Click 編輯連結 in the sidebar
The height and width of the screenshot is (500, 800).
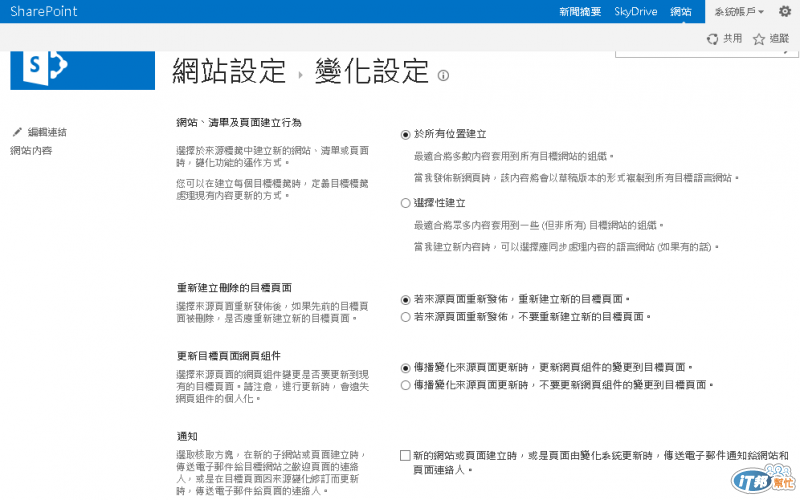tap(47, 132)
